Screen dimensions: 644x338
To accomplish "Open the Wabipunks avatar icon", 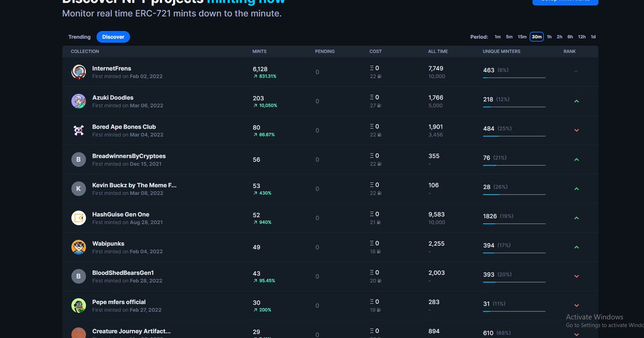I will pyautogui.click(x=79, y=247).
